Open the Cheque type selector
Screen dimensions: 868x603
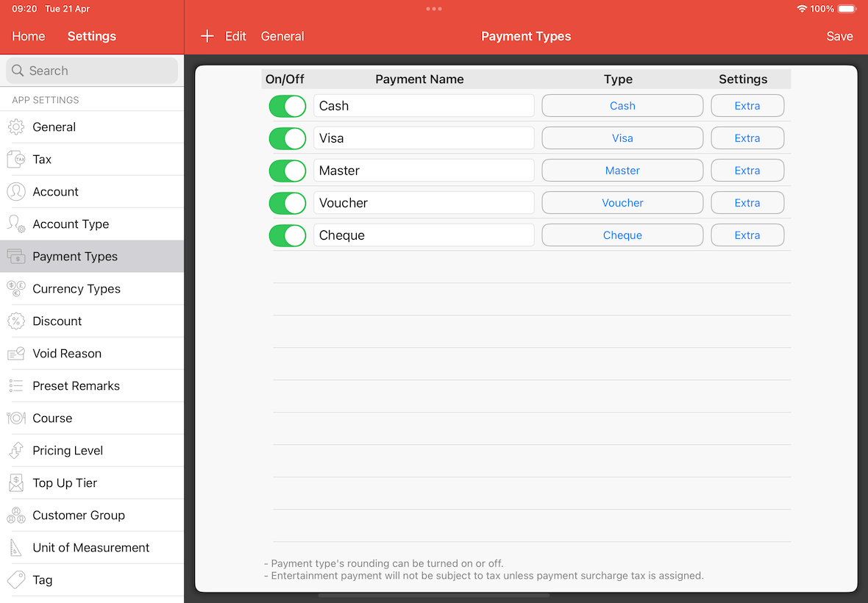[x=622, y=235]
